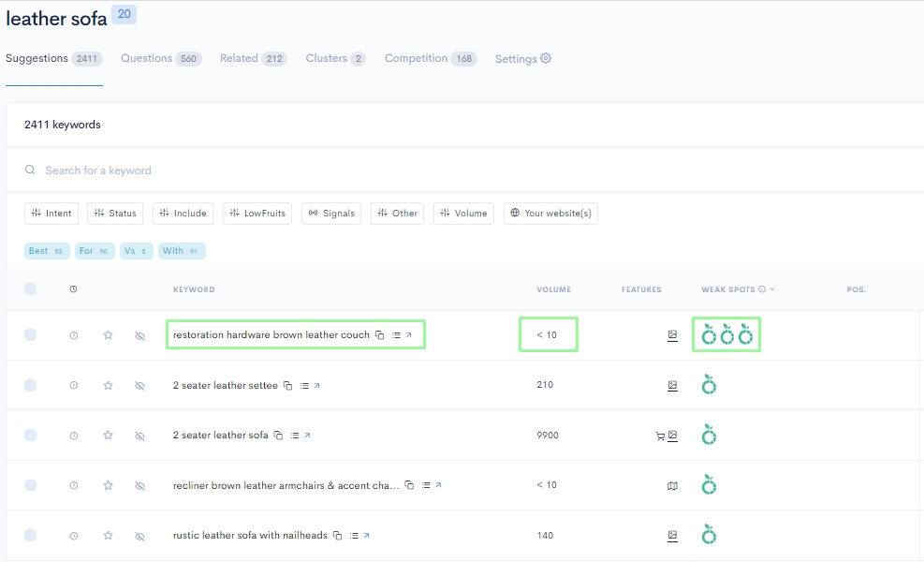Click clock icon for '2 seater leather settee'
This screenshot has width=924, height=562.
(74, 385)
